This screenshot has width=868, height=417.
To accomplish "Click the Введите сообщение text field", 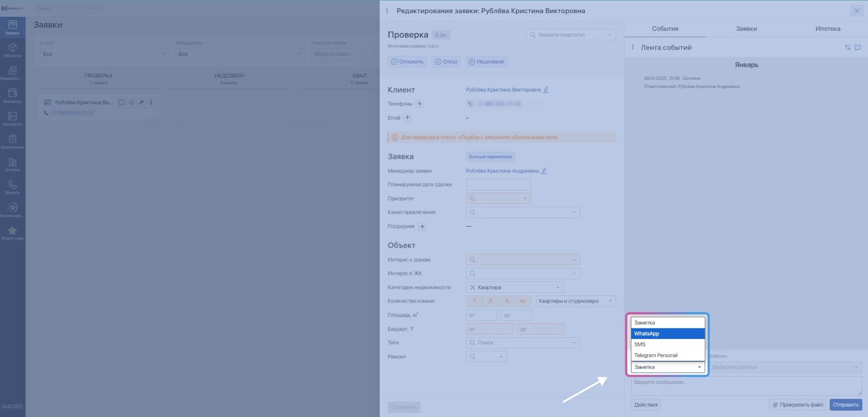I will (x=746, y=386).
